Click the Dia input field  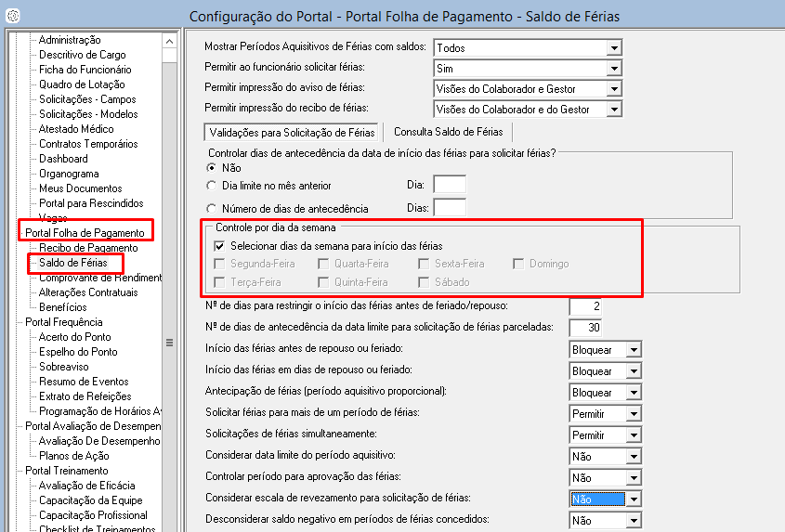coord(450,185)
